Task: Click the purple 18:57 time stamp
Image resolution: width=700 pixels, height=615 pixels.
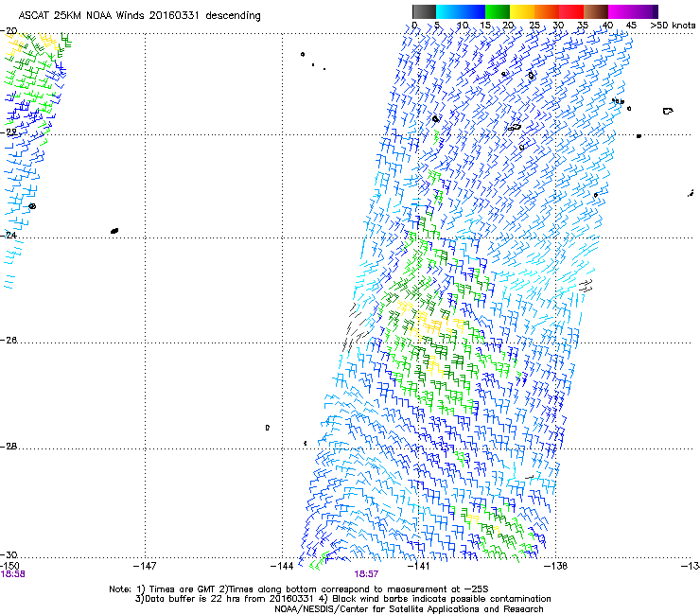Action: click(366, 574)
